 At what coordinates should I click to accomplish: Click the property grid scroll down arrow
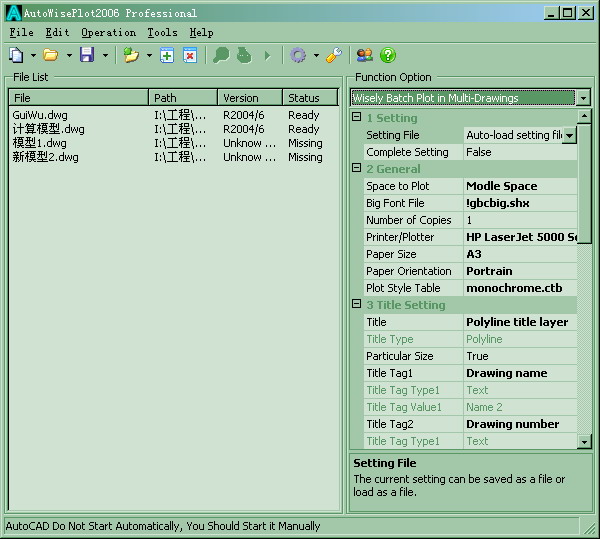point(584,442)
